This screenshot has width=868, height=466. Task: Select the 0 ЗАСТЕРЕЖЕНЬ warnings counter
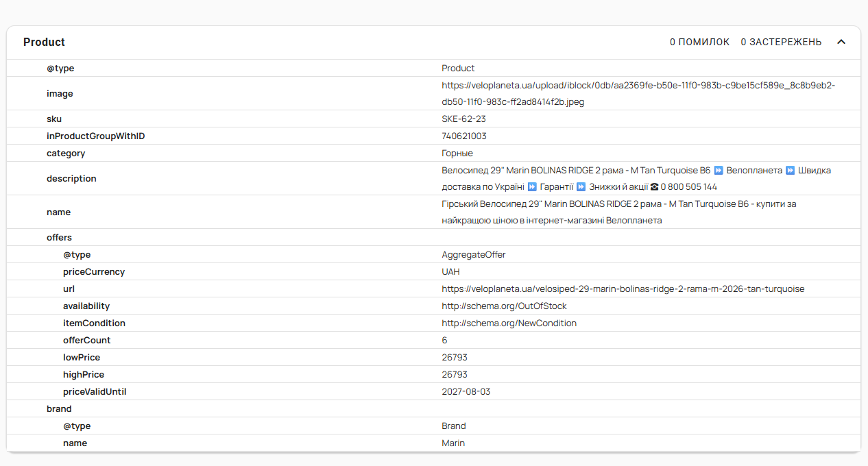click(x=781, y=42)
